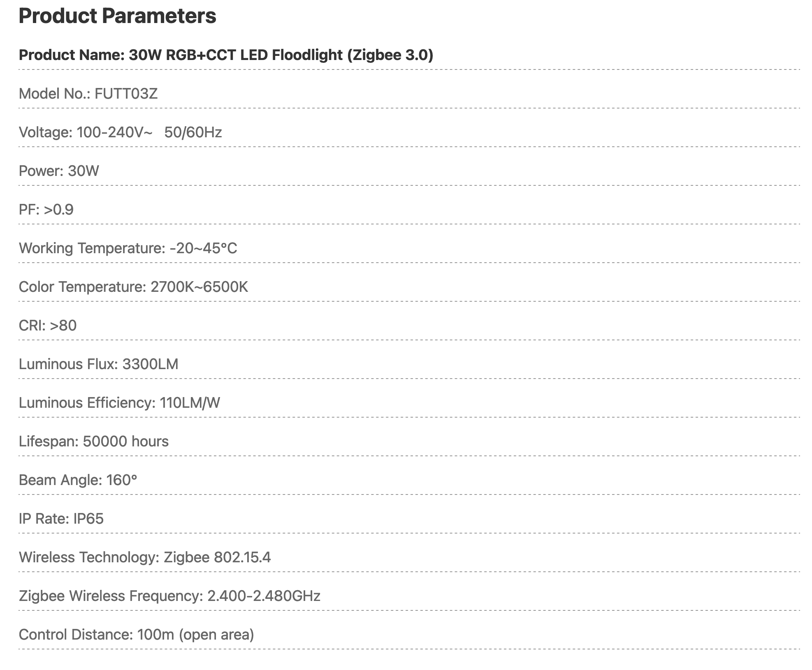Click the Product Parameters heading

coord(117,16)
